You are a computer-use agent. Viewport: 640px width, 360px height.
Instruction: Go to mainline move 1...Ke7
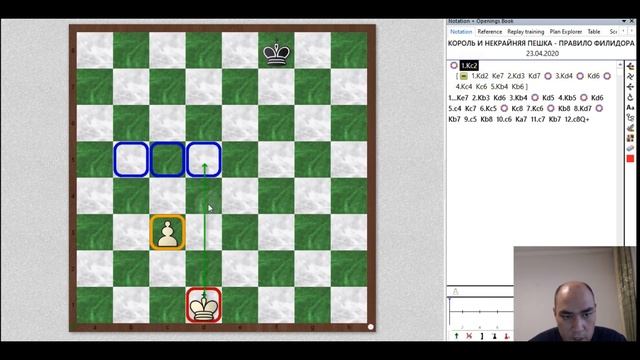(x=458, y=98)
